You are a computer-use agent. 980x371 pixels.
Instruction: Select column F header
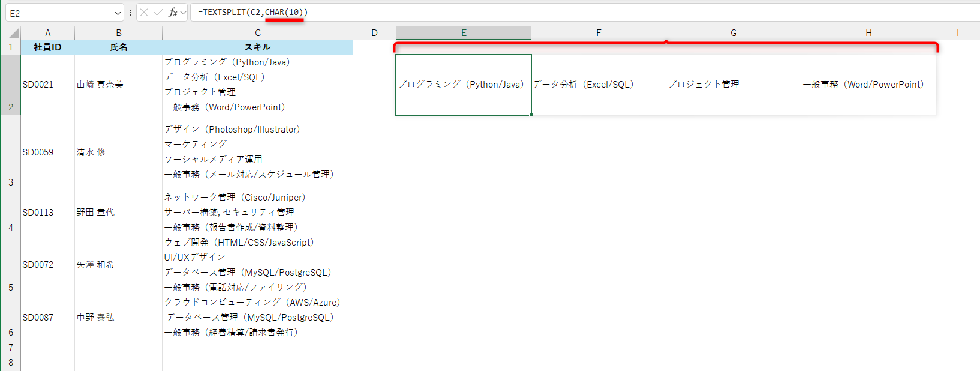[x=599, y=33]
